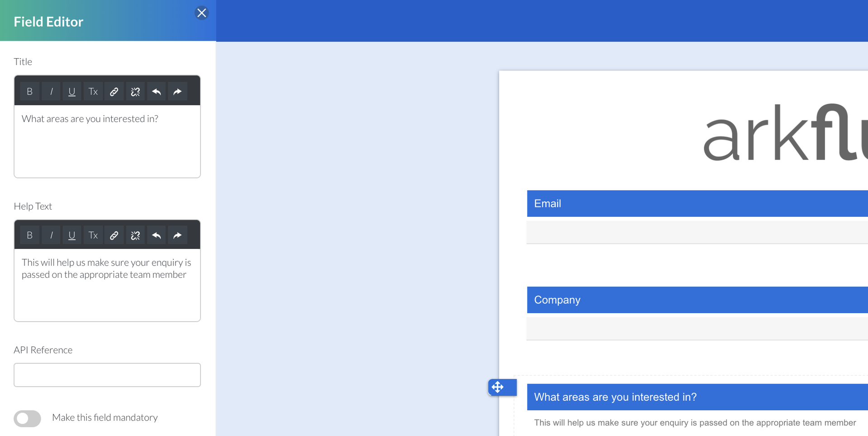The image size is (868, 436).
Task: Click inside the API Reference input
Action: tap(107, 375)
